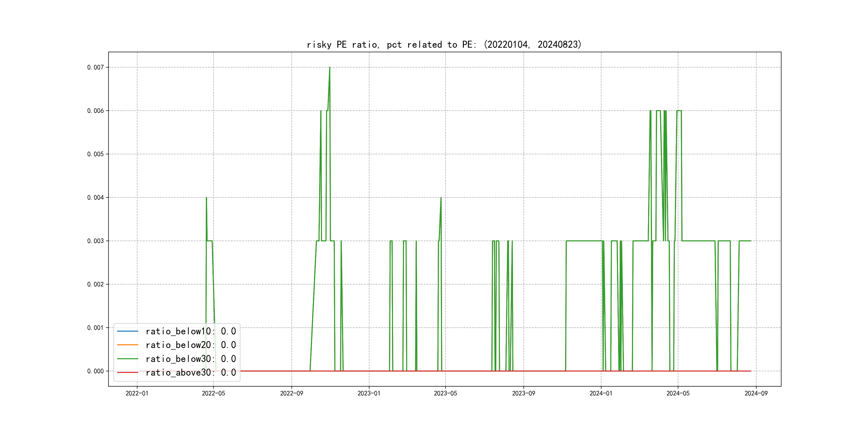Viewport: 868px width, 434px height.
Task: Click the 0.003 y-axis tick label
Action: [95, 241]
